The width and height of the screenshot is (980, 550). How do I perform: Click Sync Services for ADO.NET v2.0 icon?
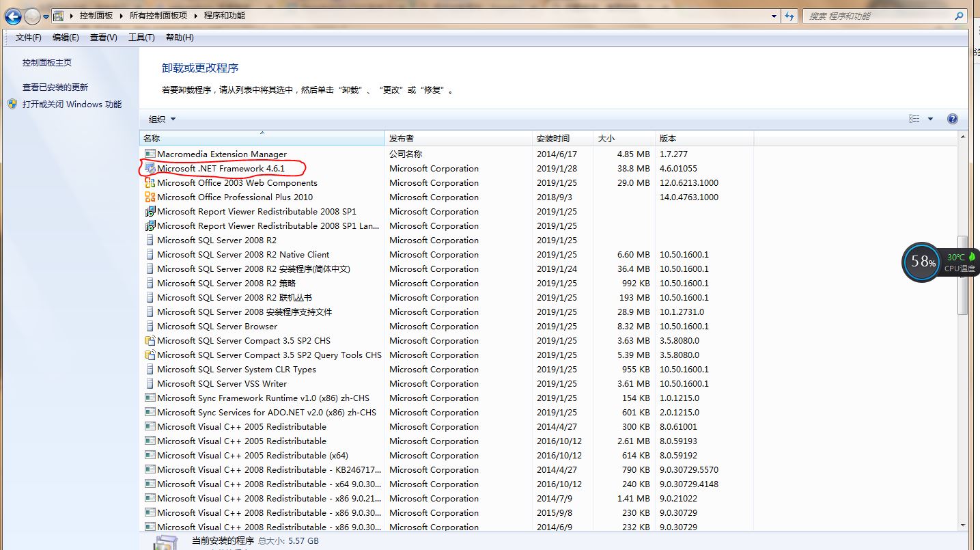coord(150,413)
